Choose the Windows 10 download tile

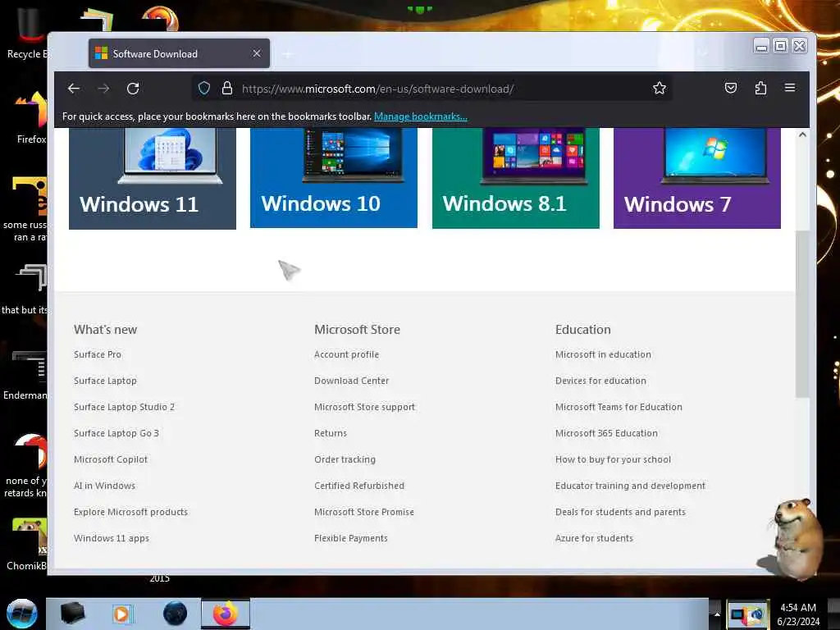click(334, 178)
